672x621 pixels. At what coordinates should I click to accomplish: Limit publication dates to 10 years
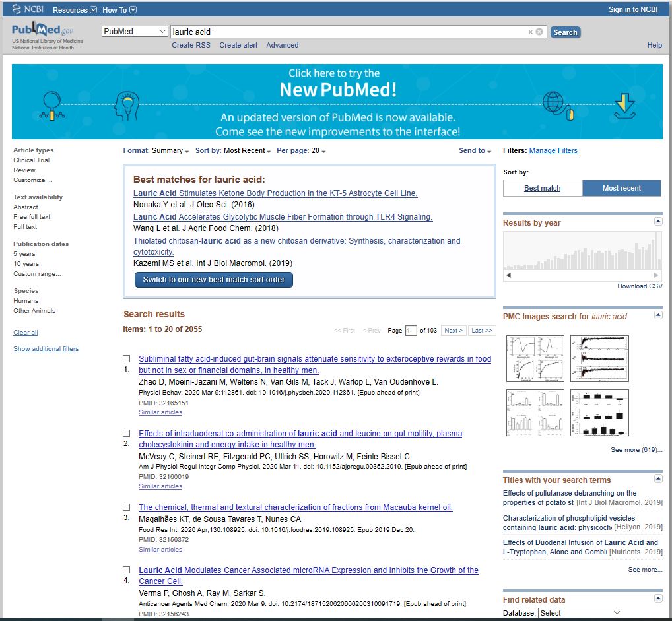pyautogui.click(x=26, y=264)
